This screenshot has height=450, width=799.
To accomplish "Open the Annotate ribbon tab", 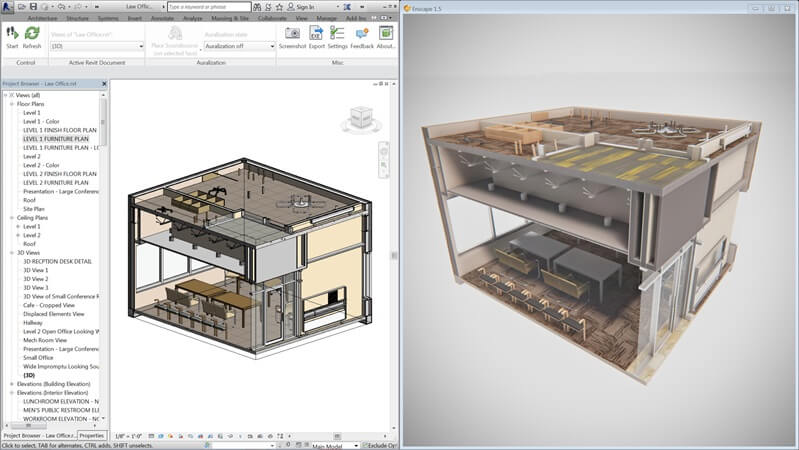I will tap(163, 18).
